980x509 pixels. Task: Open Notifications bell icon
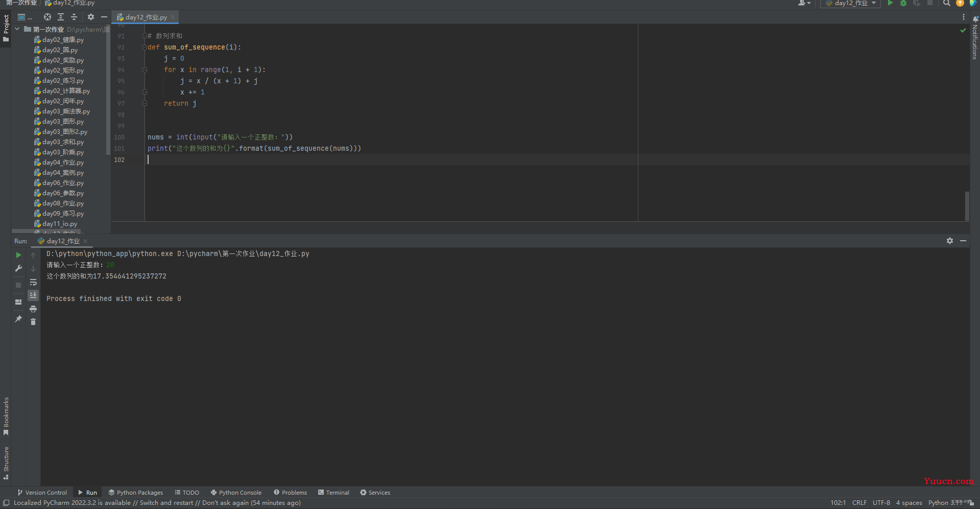975,19
